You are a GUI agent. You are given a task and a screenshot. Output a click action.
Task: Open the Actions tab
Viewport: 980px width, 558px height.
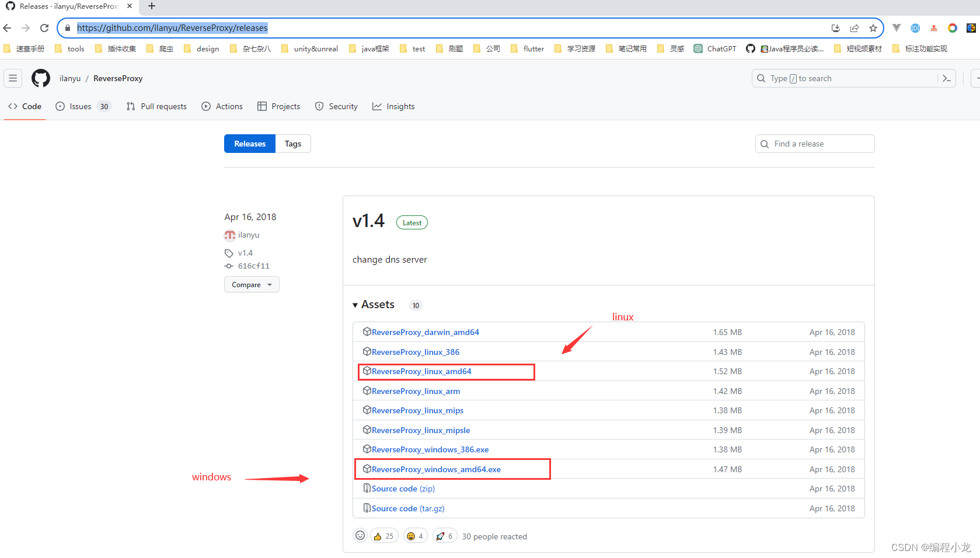[222, 106]
